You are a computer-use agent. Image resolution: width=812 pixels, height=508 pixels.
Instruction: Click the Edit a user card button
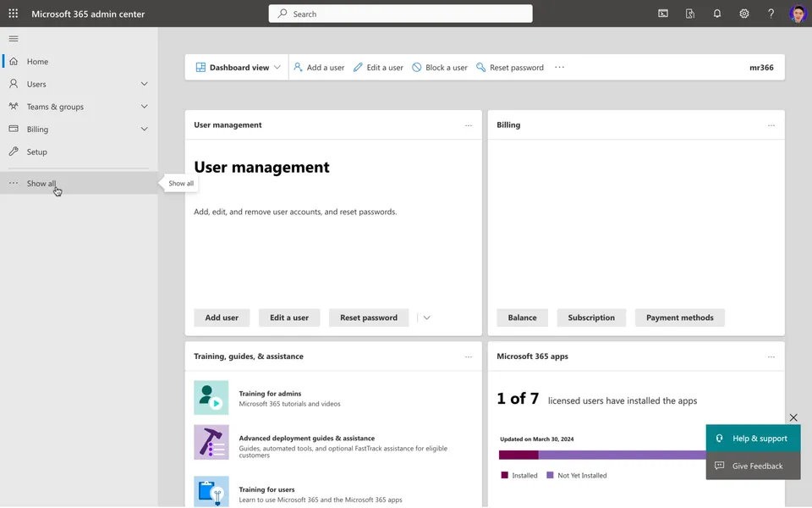coord(289,317)
